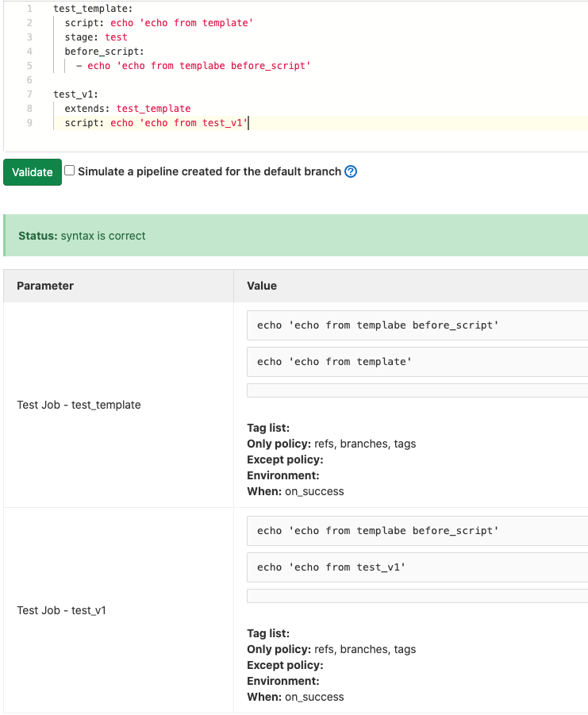588x715 pixels.
Task: Click line number 5 in editor gutter
Action: (x=29, y=66)
